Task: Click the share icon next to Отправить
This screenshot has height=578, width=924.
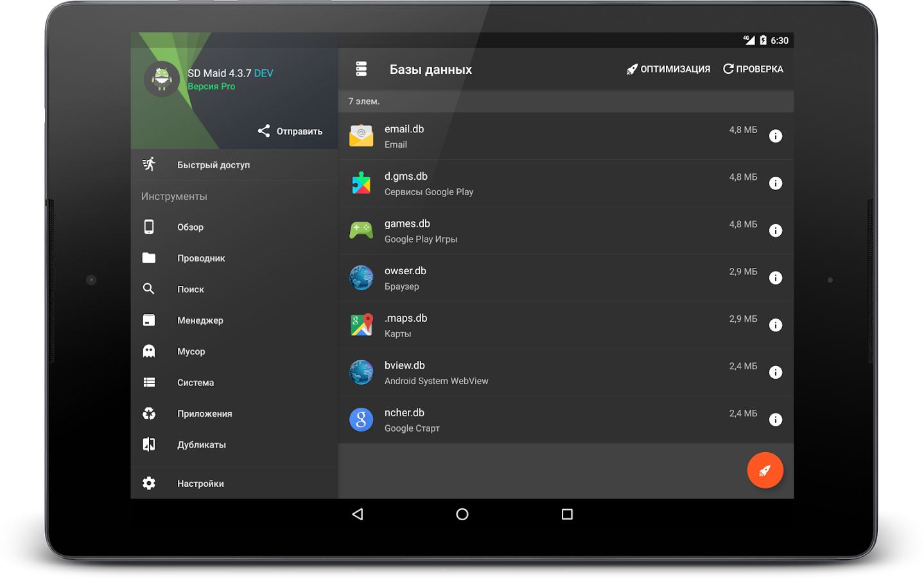Action: tap(264, 131)
